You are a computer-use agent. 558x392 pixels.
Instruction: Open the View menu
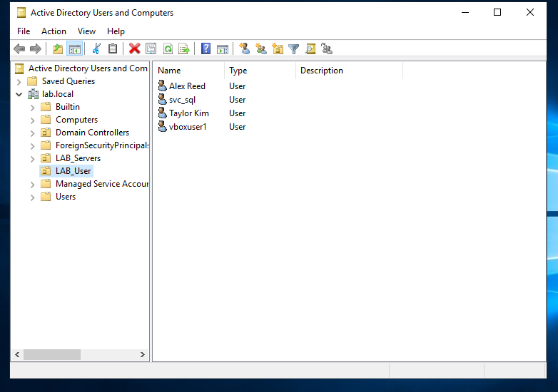click(x=86, y=31)
